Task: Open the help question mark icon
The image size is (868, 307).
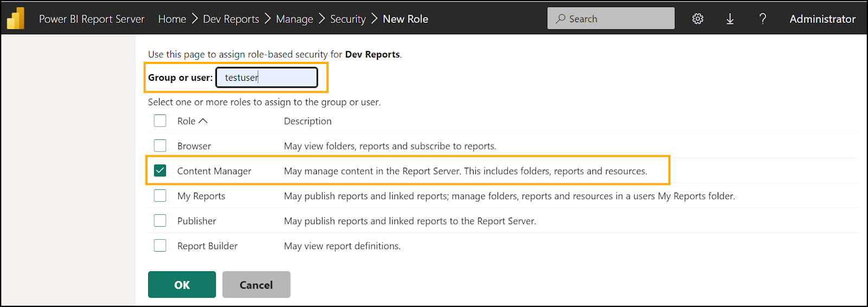Action: point(763,19)
